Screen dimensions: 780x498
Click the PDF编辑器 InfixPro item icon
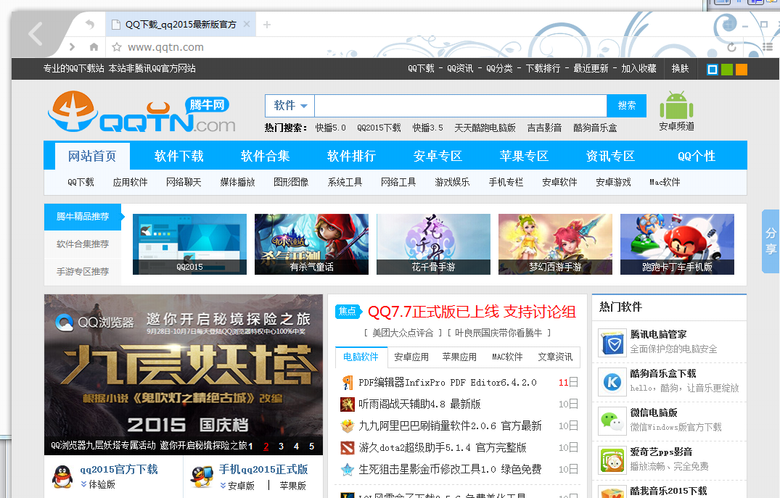point(347,383)
